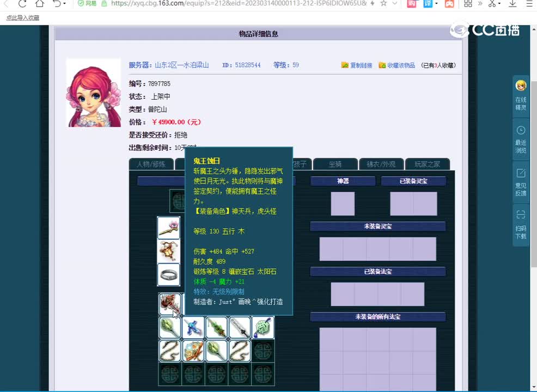Bookmark page with the star icon
This screenshot has width=537, height=392.
pyautogui.click(x=383, y=3)
